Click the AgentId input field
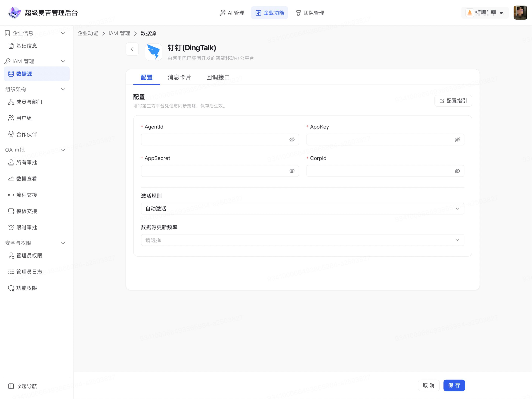The image size is (532, 399). [x=220, y=140]
